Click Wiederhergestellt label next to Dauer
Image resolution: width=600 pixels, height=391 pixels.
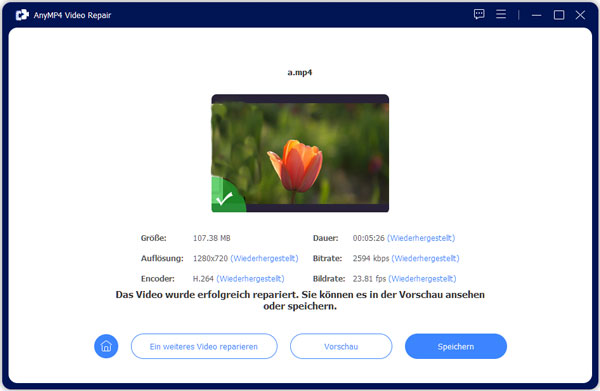click(421, 238)
